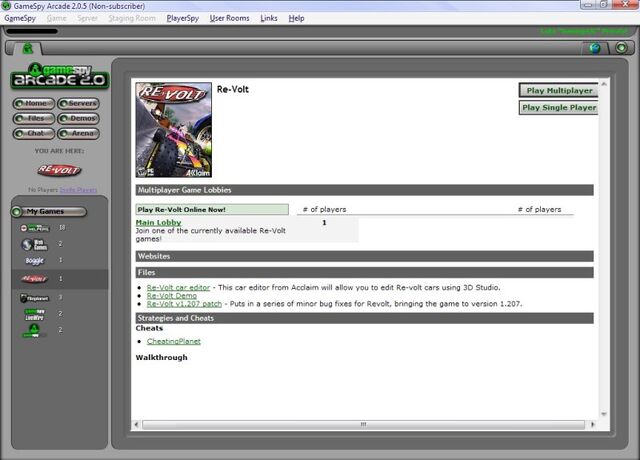Viewport: 640px width, 460px height.
Task: Open the Re-Volt Demo link
Action: 172,296
